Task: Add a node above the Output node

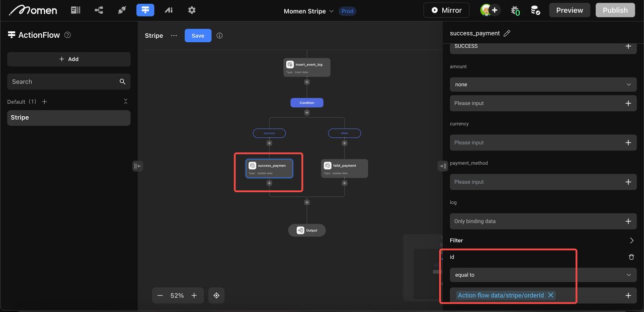Action: pos(307,202)
